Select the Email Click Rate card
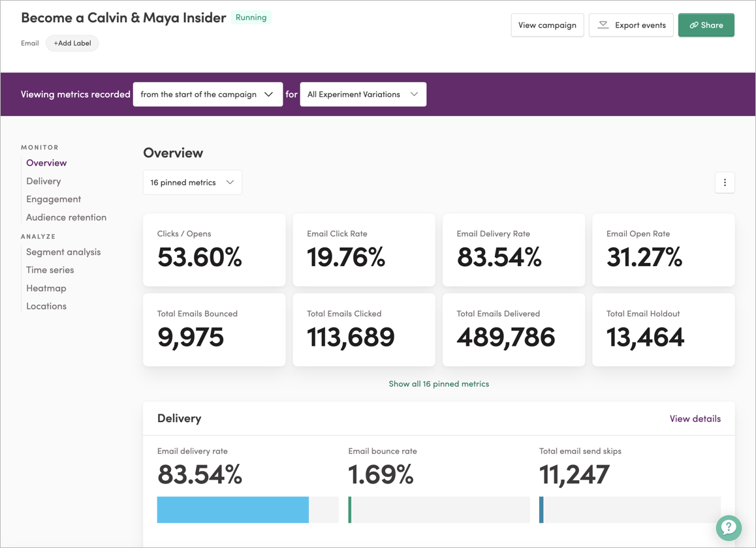The image size is (756, 548). point(364,250)
